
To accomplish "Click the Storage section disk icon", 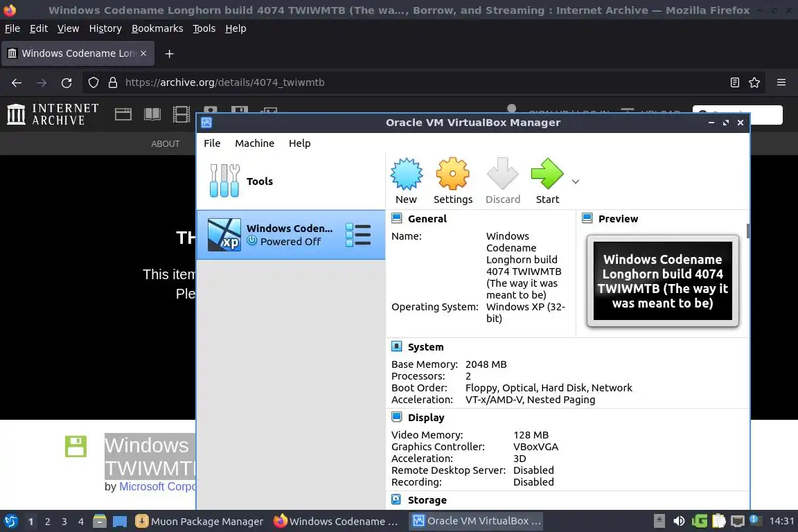I will tap(396, 499).
